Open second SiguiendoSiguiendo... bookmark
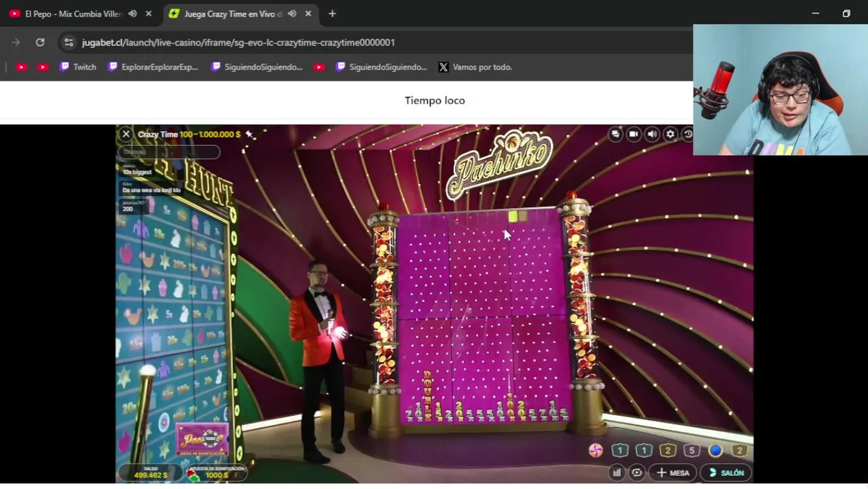This screenshot has height=489, width=868. (x=381, y=67)
